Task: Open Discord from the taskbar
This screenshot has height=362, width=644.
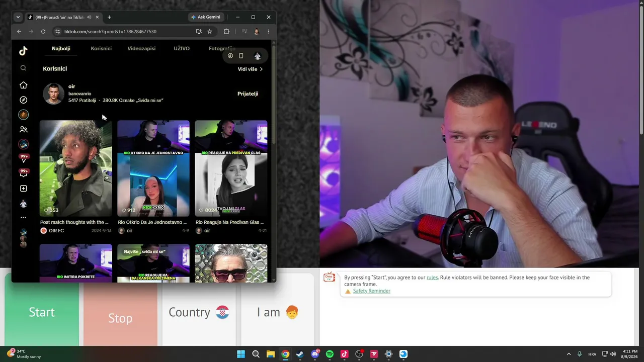Action: [x=315, y=354]
